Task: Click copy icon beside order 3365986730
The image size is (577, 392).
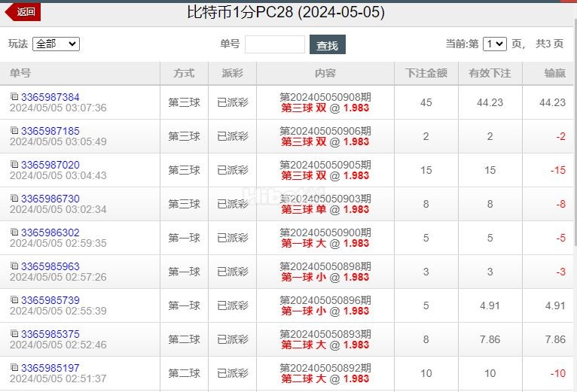Action: point(14,198)
